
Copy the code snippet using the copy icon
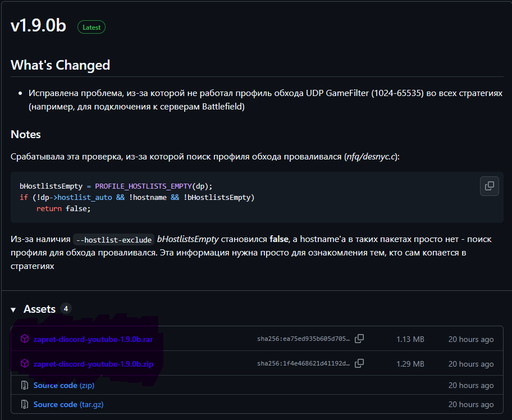(x=489, y=186)
